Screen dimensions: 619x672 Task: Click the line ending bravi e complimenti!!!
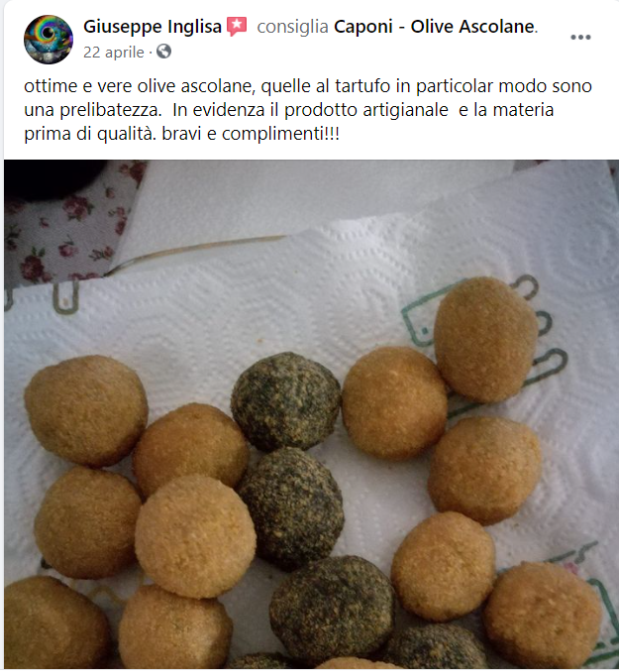coord(182,134)
